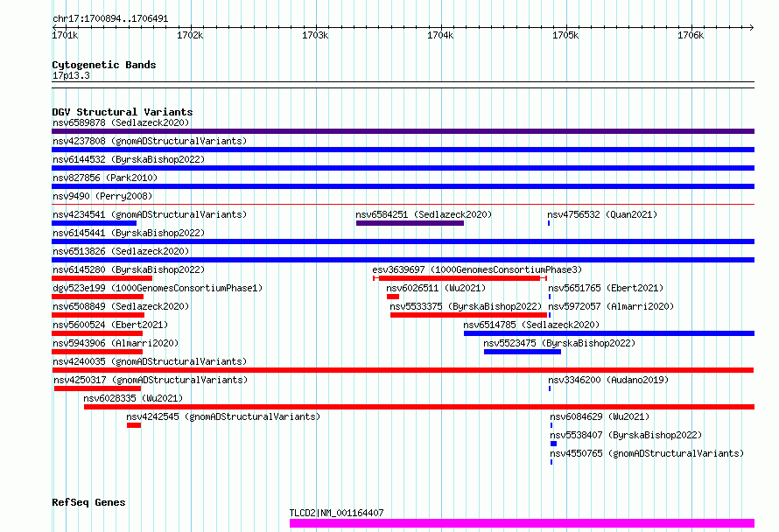The height and width of the screenshot is (532, 779).
Task: Open TLCD2|NM_001164407 gene label
Action: 336,513
